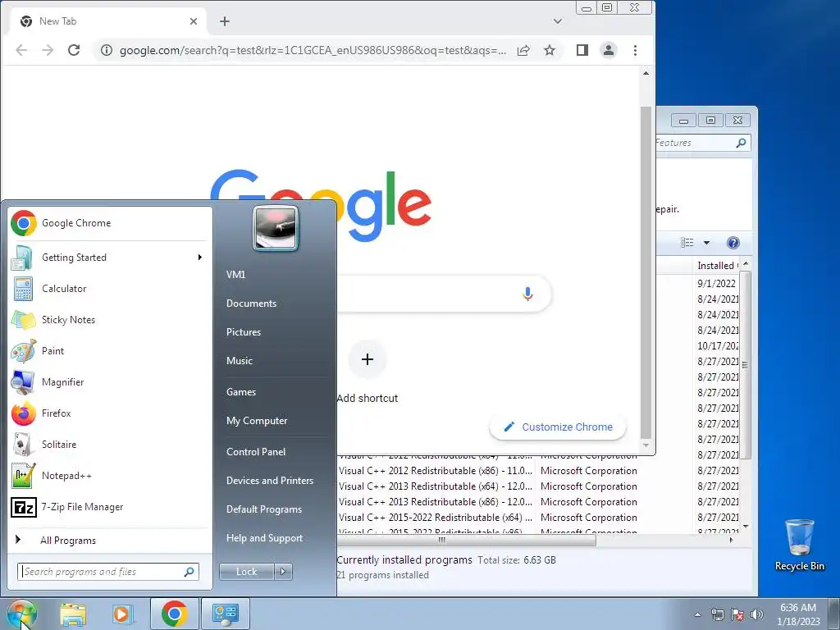Viewport: 840px width, 630px height.
Task: Go back in Chrome
Action: pos(21,50)
